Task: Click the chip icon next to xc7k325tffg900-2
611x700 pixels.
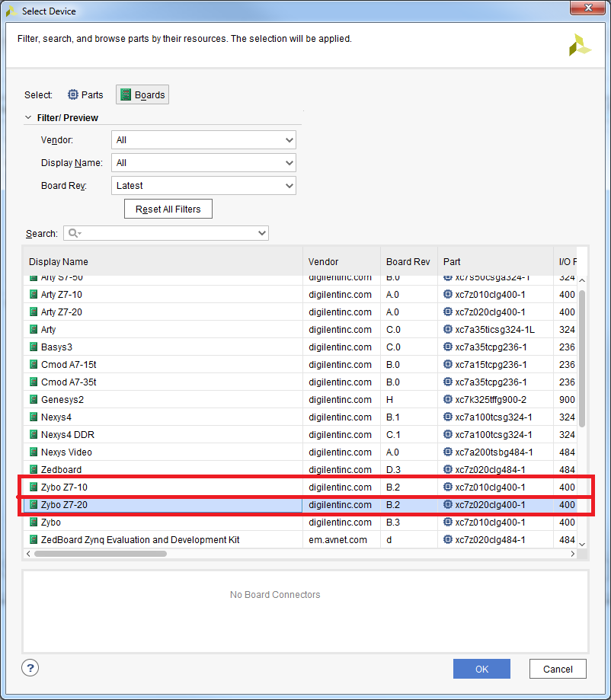Action: pos(447,400)
